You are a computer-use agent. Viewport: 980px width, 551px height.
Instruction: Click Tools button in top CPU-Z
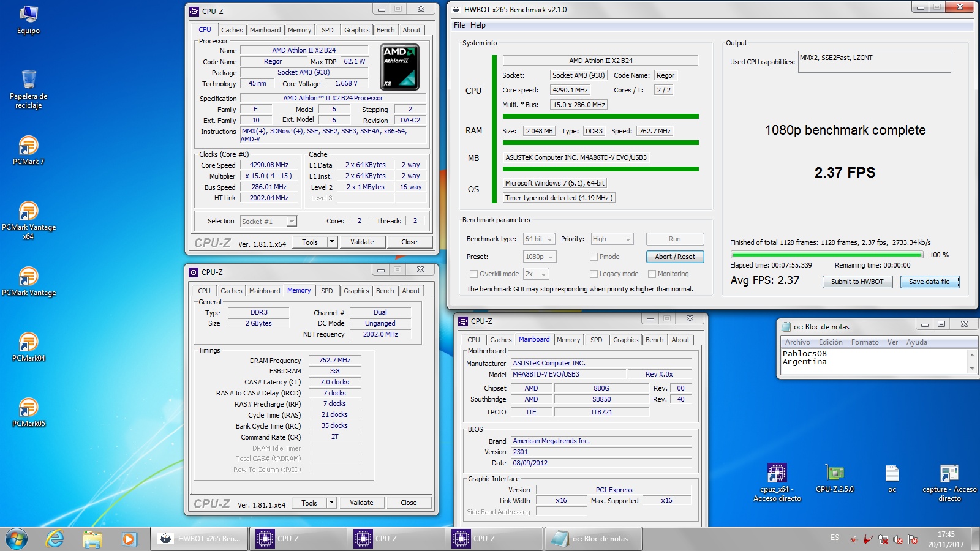310,242
